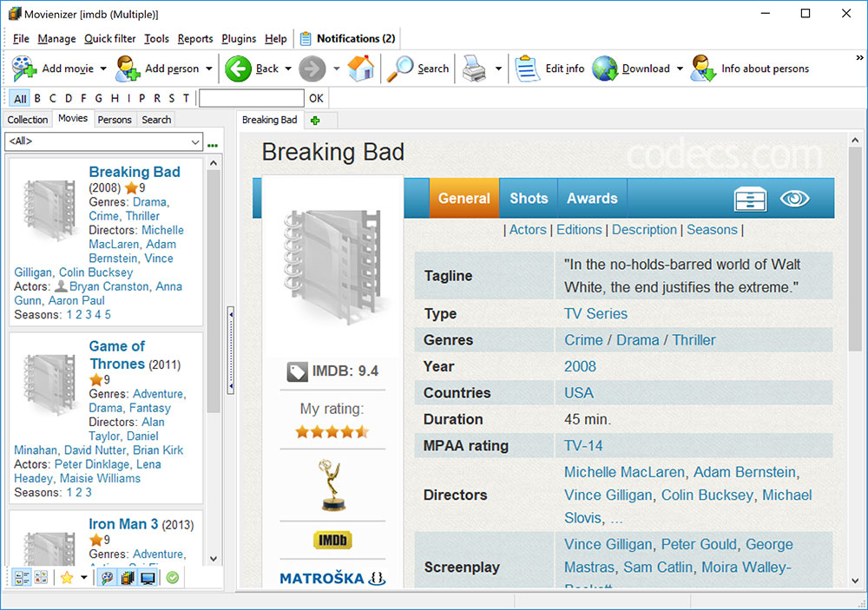The width and height of the screenshot is (868, 610).
Task: Go to the Home page icon
Action: [x=361, y=69]
